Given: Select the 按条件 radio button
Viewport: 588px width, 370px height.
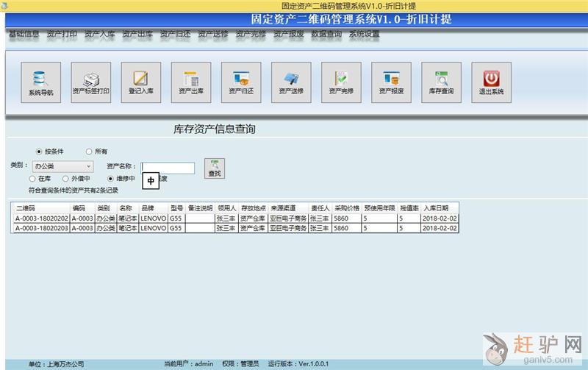Looking at the screenshot, I should (39, 152).
